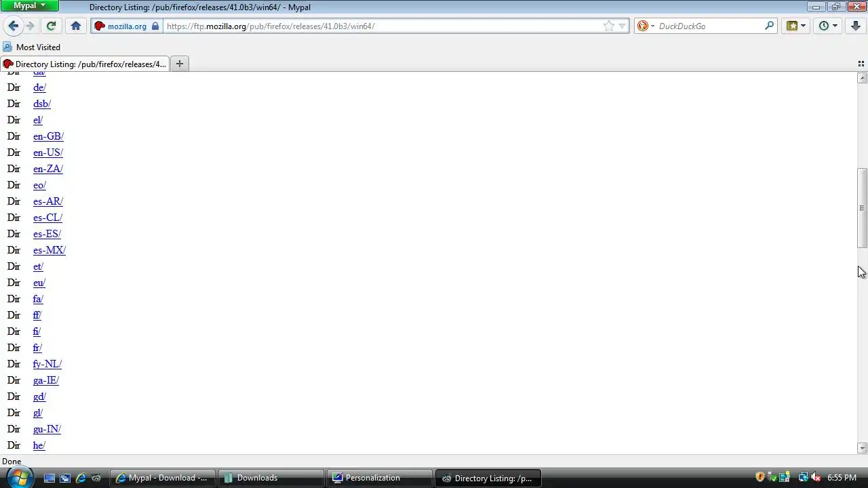Click the search magnifier icon
The width and height of the screenshot is (868, 488).
pyautogui.click(x=769, y=26)
